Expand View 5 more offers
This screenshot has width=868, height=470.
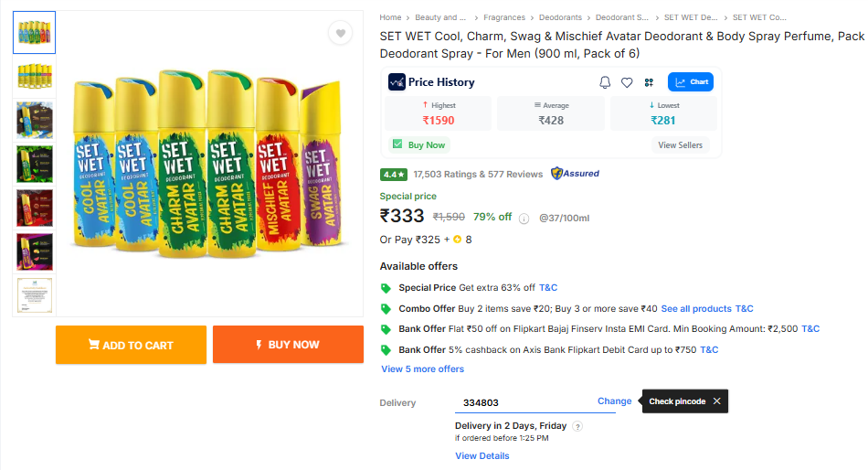click(x=422, y=369)
